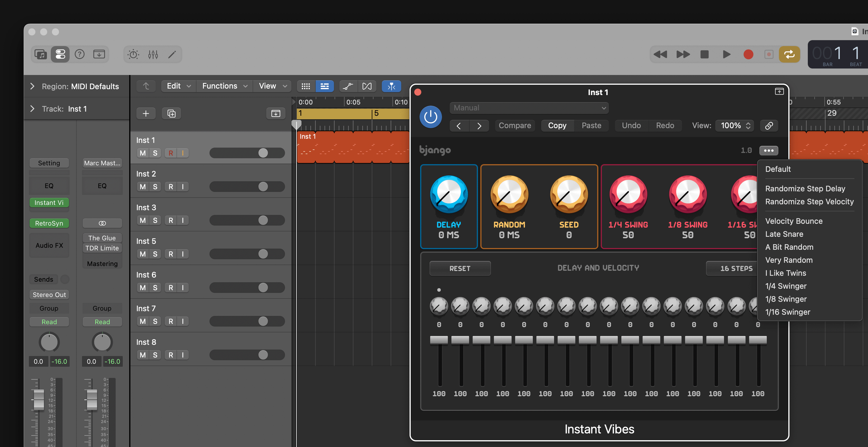Toggle the Catch Playhead blue button

[391, 86]
